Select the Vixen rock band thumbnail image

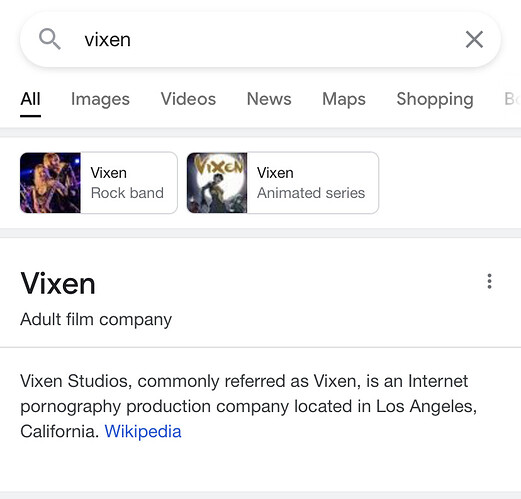(x=50, y=183)
